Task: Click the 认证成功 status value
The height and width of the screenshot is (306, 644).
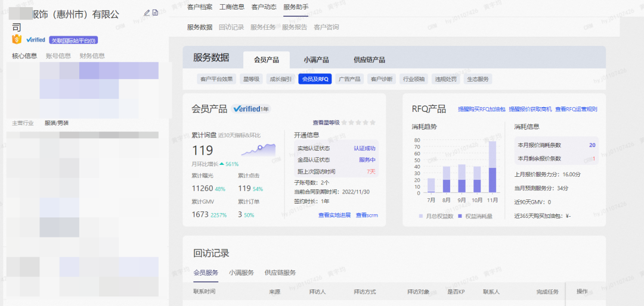Action: (364, 148)
